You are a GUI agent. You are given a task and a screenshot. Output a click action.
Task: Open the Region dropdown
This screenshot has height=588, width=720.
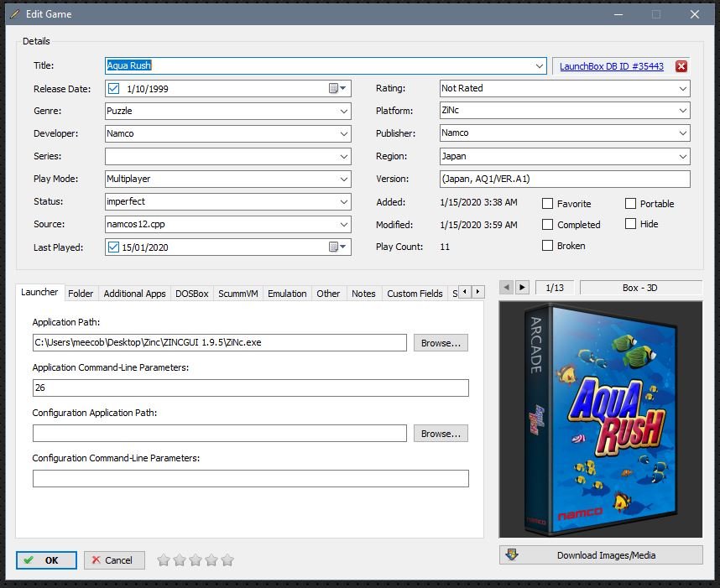tap(683, 156)
